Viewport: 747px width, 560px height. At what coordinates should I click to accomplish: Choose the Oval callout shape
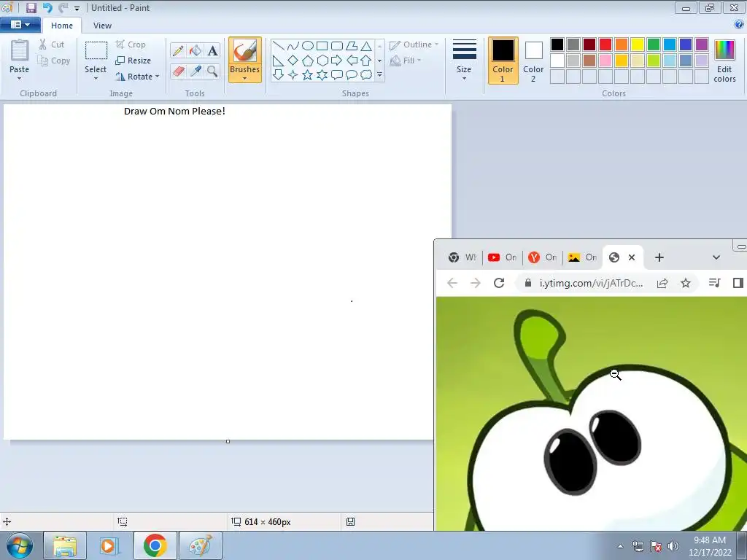(352, 75)
